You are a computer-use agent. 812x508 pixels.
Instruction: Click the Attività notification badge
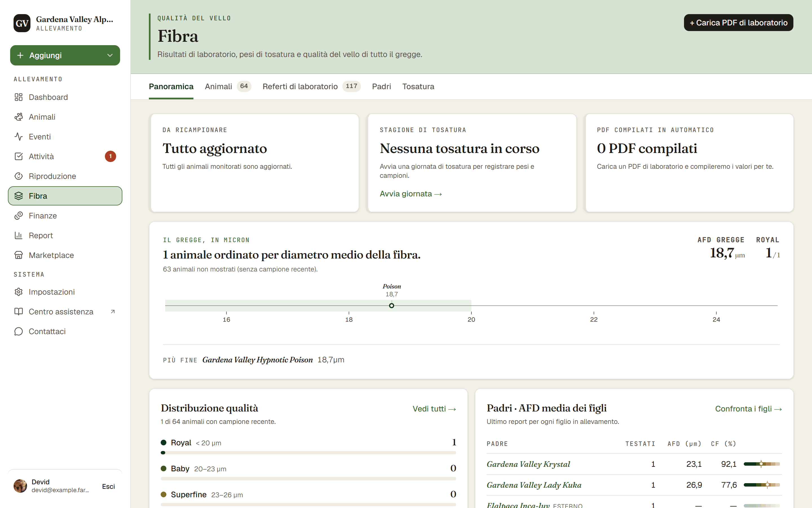(111, 157)
